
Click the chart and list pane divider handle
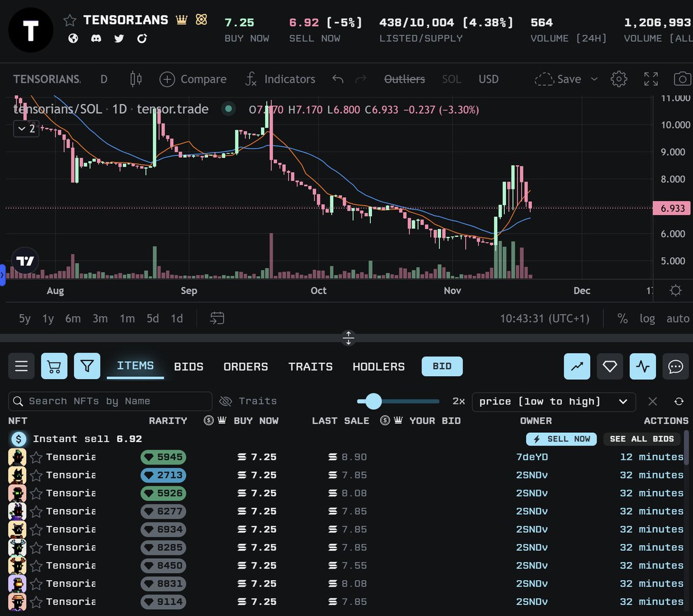pos(348,337)
